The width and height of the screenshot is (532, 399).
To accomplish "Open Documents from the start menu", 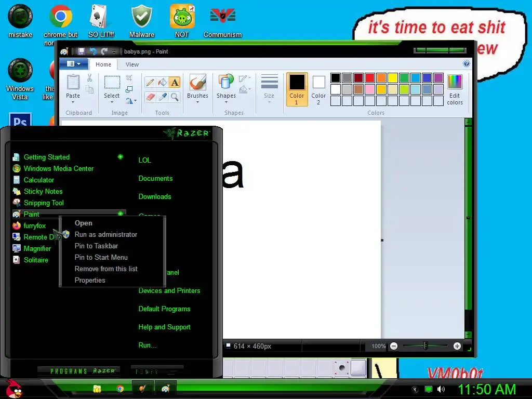I will point(155,179).
